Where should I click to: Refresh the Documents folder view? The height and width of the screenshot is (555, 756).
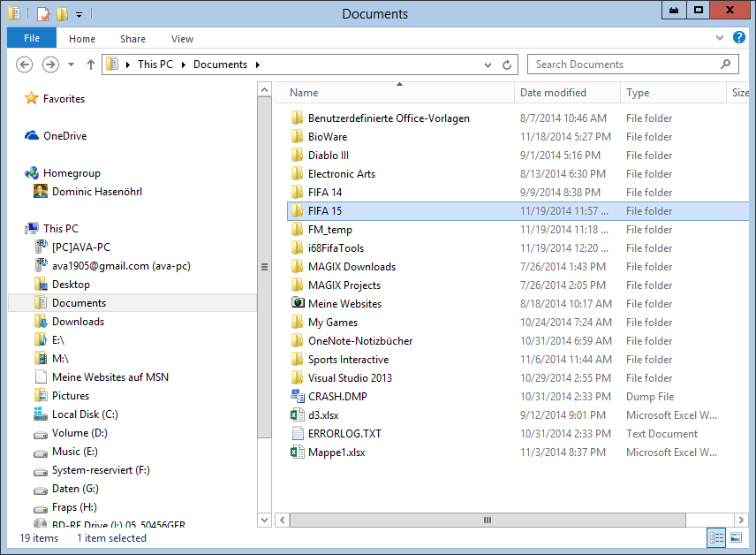pos(507,65)
